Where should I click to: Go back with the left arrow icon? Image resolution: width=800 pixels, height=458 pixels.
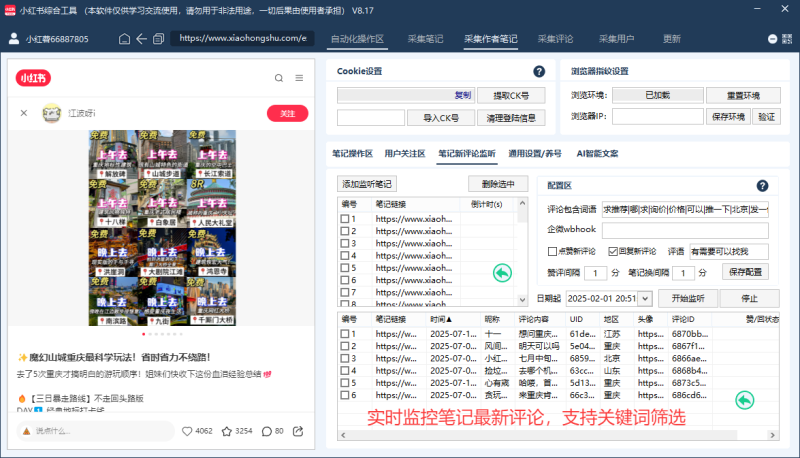point(141,39)
